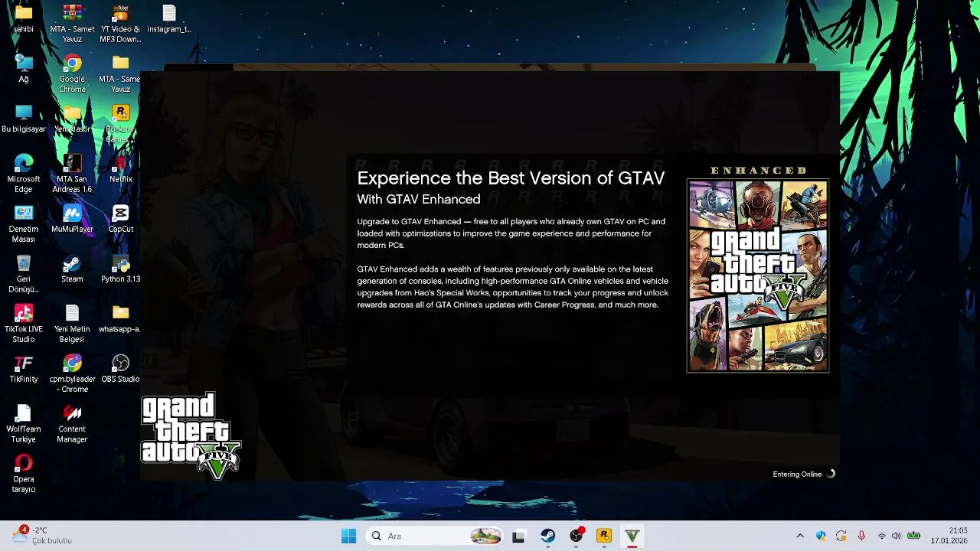Click the Enhanced GTA V cover art
Viewport: 980px width, 551px height.
758,275
